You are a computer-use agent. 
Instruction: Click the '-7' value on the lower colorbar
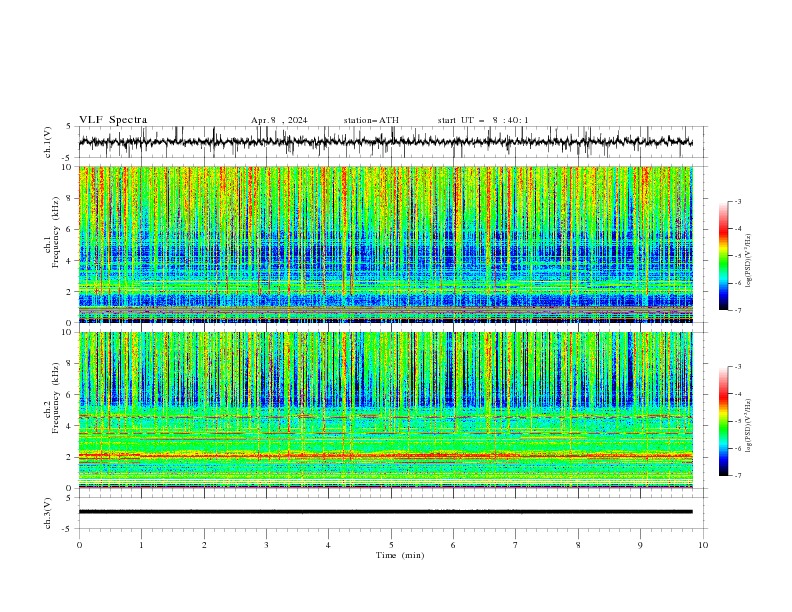(x=738, y=475)
